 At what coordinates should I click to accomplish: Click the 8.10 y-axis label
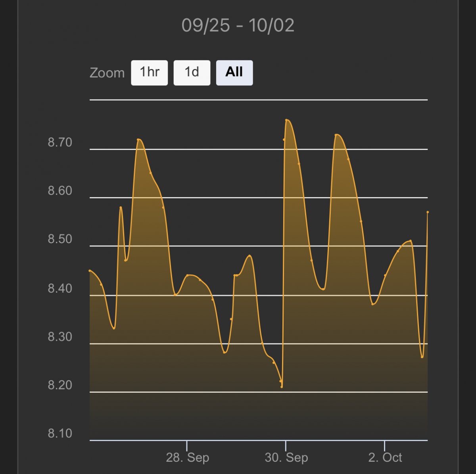pyautogui.click(x=60, y=434)
